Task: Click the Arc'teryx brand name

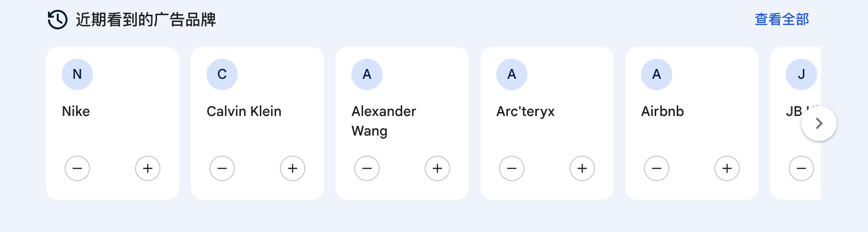Action: (x=525, y=111)
